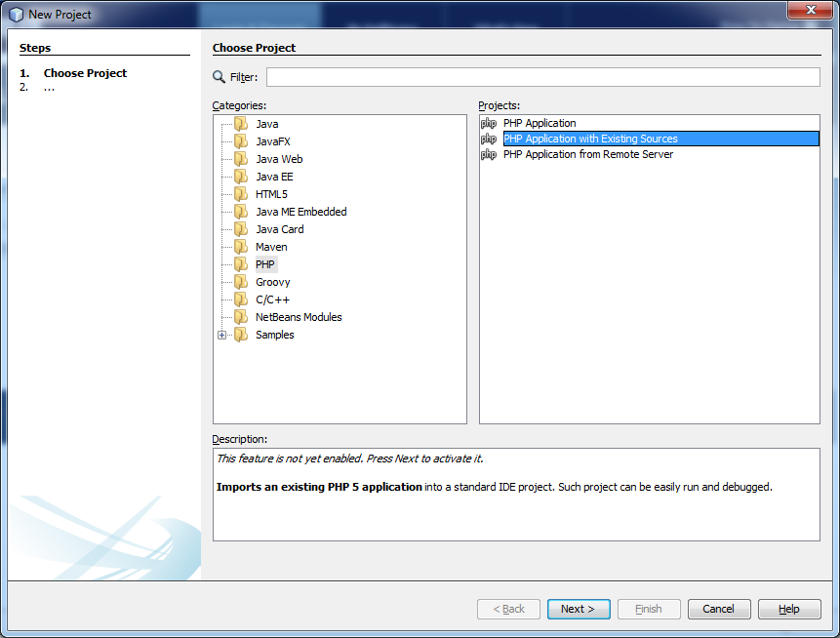Screen dimensions: 840x638
Task: Select the Java ME Embedded category
Action: click(301, 212)
